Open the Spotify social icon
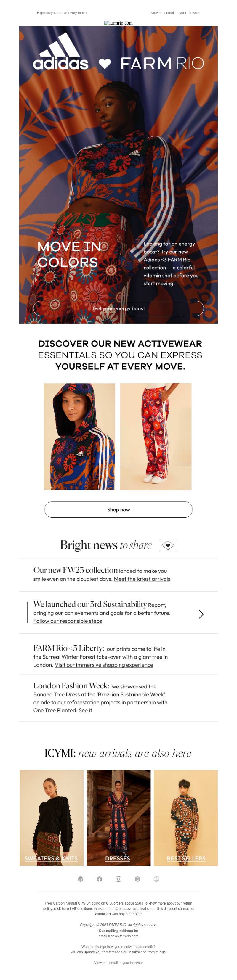The image size is (237, 980). [x=80, y=879]
